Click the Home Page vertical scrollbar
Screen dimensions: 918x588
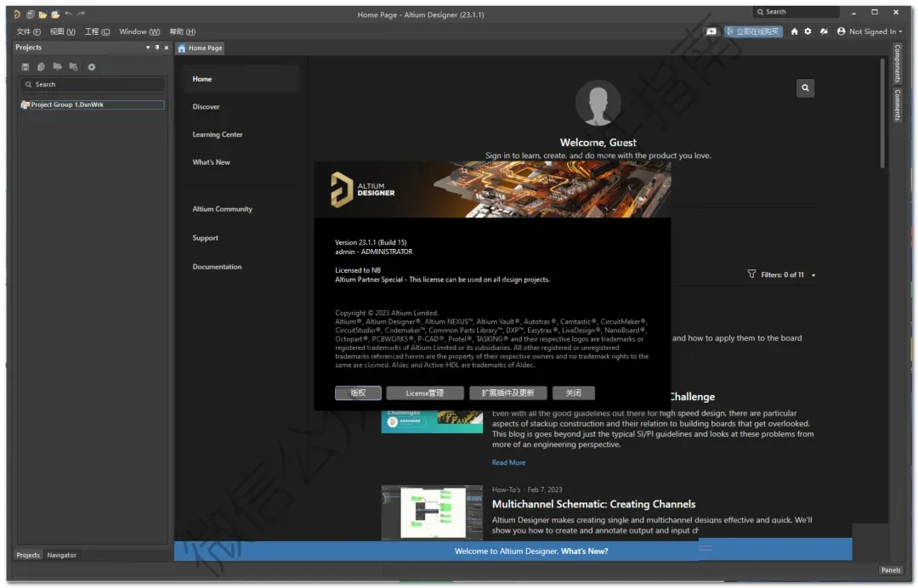[x=882, y=114]
